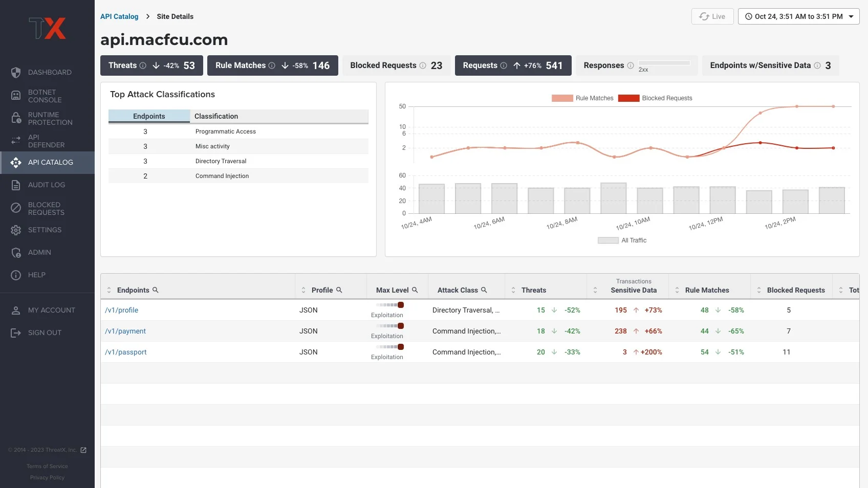The width and height of the screenshot is (868, 488).
Task: Click the Responses 2xx progress bar
Action: [x=664, y=63]
